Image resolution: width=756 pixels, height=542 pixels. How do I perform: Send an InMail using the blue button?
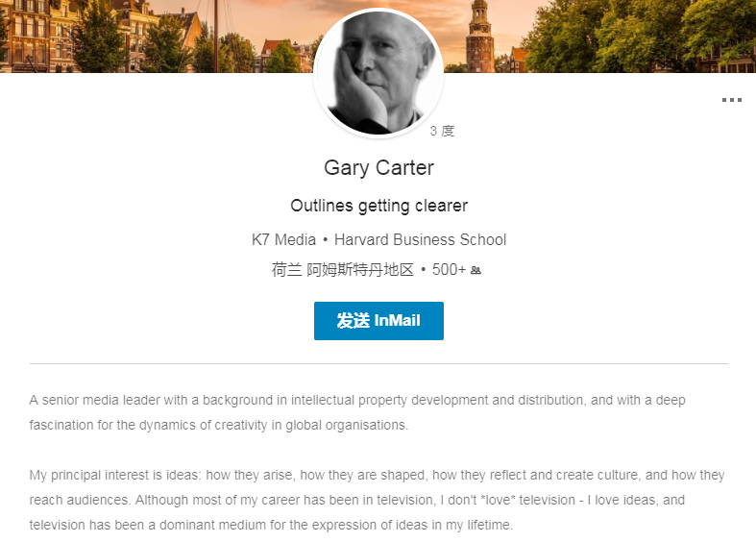(x=378, y=321)
